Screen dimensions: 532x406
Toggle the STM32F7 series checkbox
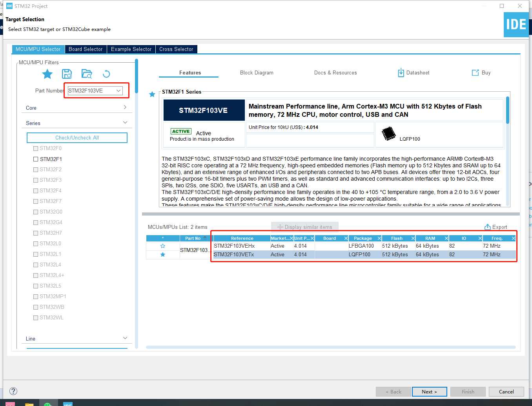(36, 201)
